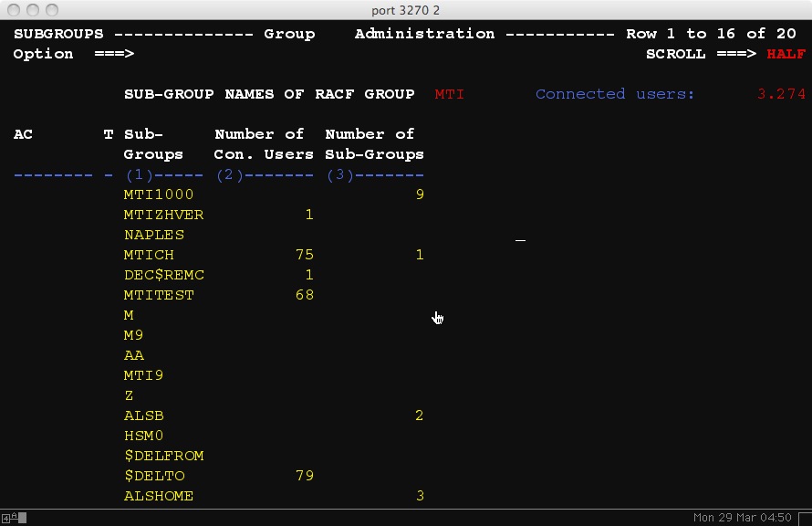Select the MTIZHVER sub-group entry
Viewport: 812px width, 526px height.
coord(163,215)
